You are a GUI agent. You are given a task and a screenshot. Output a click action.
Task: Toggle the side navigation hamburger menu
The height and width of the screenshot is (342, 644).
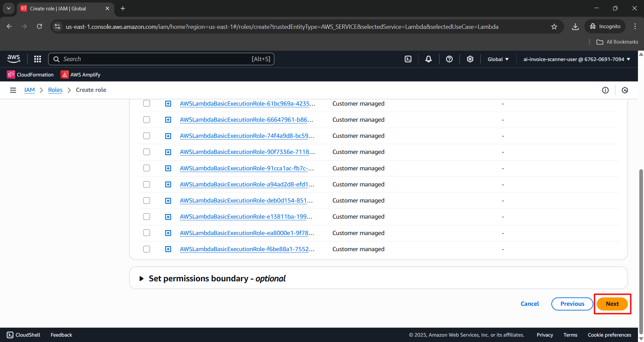click(13, 90)
